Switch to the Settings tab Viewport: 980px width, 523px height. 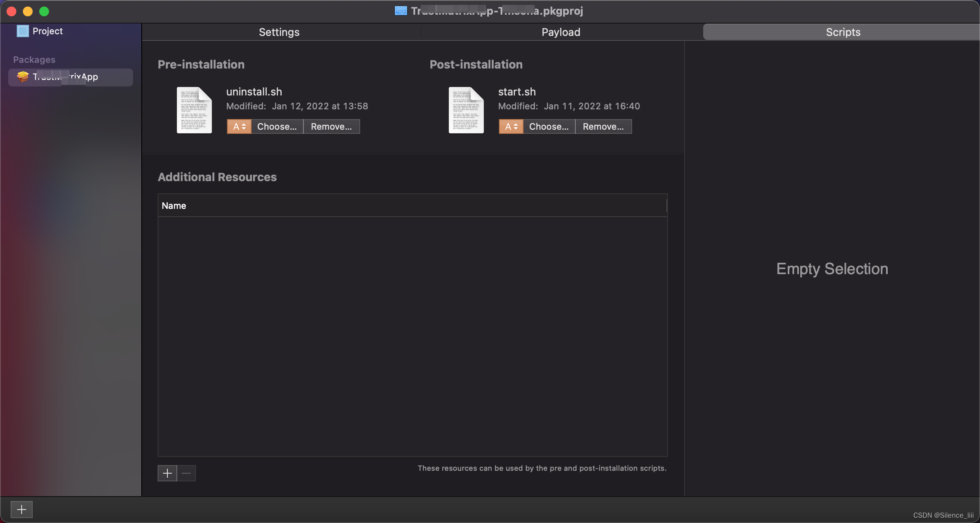(279, 32)
